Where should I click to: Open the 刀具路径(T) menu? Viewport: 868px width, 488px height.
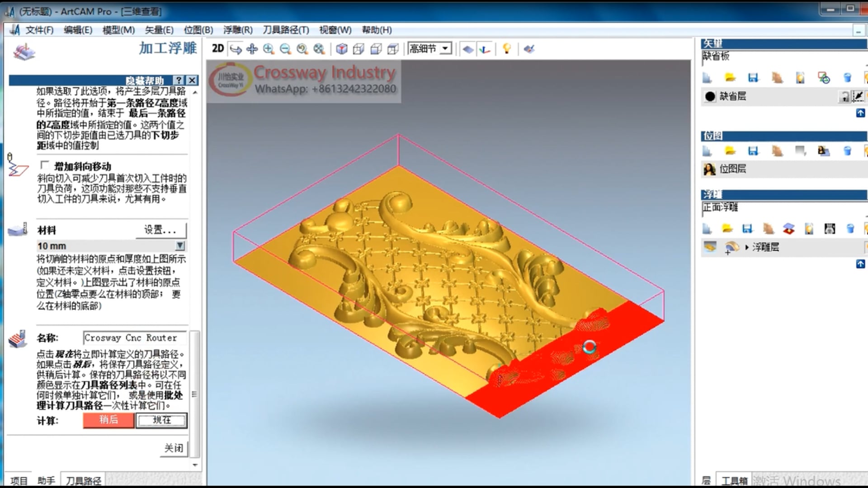point(286,30)
